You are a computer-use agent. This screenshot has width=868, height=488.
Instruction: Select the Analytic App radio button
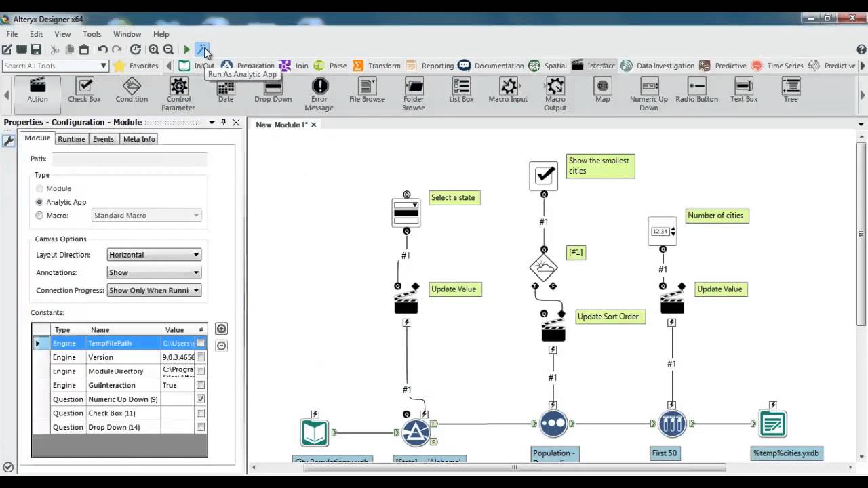tap(39, 202)
